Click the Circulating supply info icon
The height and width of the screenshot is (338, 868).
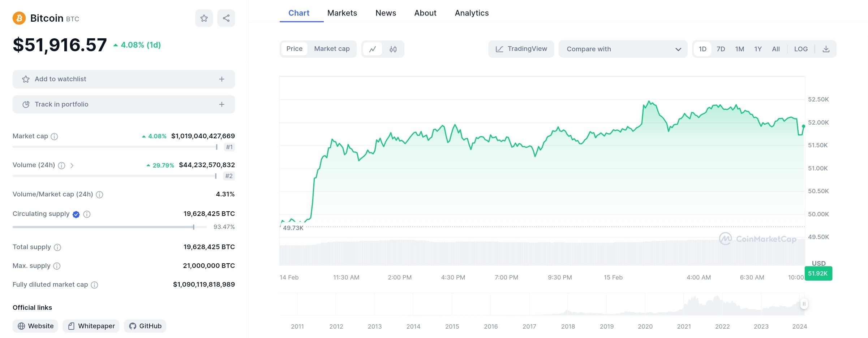[87, 214]
